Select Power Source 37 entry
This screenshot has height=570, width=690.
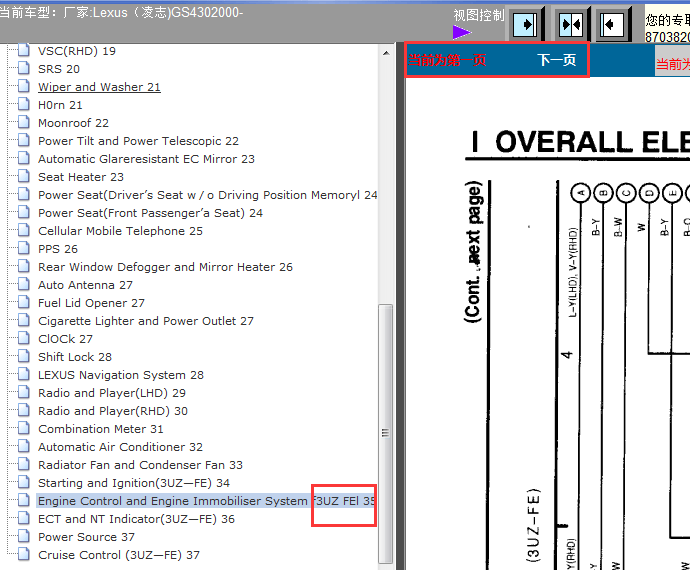click(x=86, y=537)
